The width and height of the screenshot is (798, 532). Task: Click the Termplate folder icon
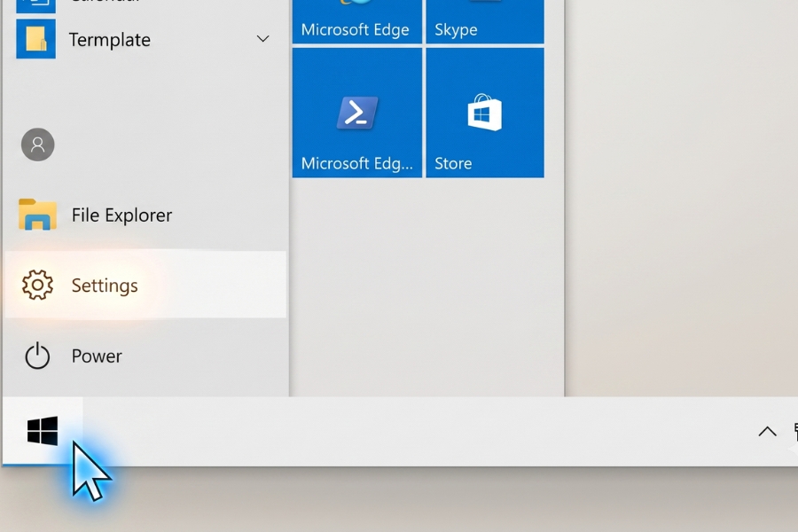(36, 39)
